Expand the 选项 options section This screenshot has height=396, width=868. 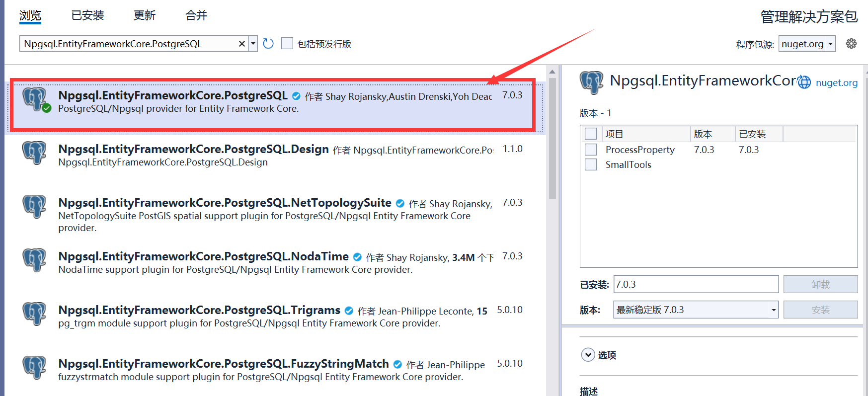[x=588, y=355]
